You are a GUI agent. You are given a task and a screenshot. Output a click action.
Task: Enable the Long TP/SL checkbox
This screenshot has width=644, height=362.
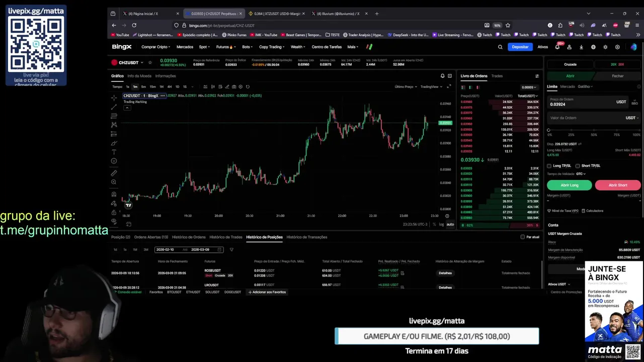(x=549, y=166)
